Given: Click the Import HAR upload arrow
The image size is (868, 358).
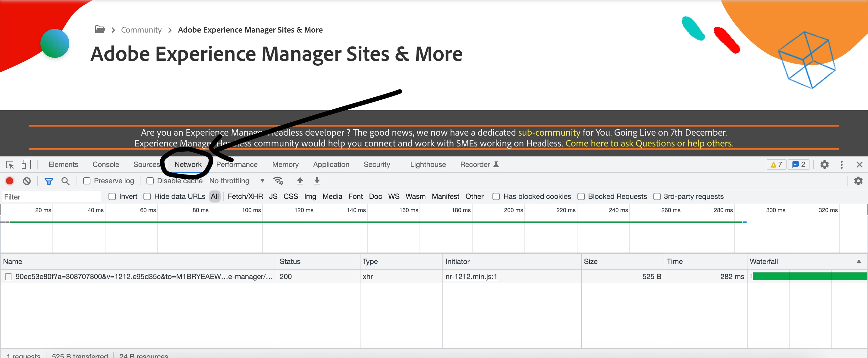Looking at the screenshot, I should (x=300, y=181).
